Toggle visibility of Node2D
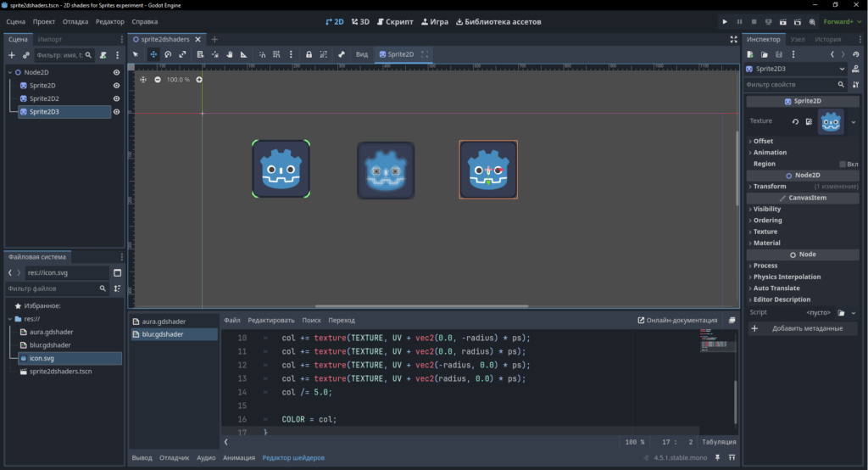868x470 pixels. [x=116, y=73]
